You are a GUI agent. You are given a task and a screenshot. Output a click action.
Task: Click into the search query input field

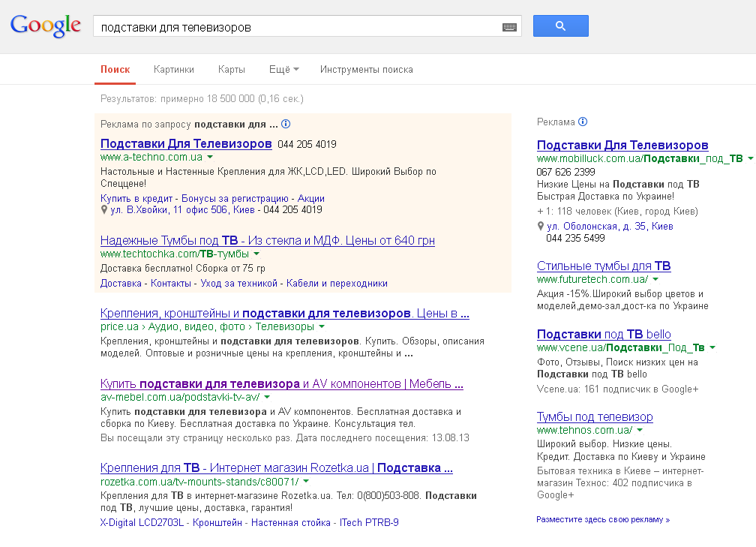click(x=296, y=27)
